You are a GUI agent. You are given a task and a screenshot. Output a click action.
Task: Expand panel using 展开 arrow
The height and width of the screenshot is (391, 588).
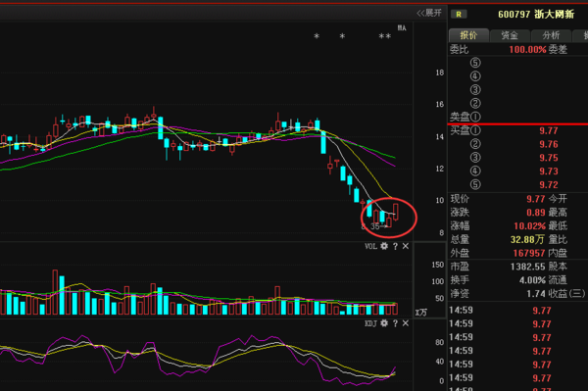(x=429, y=13)
